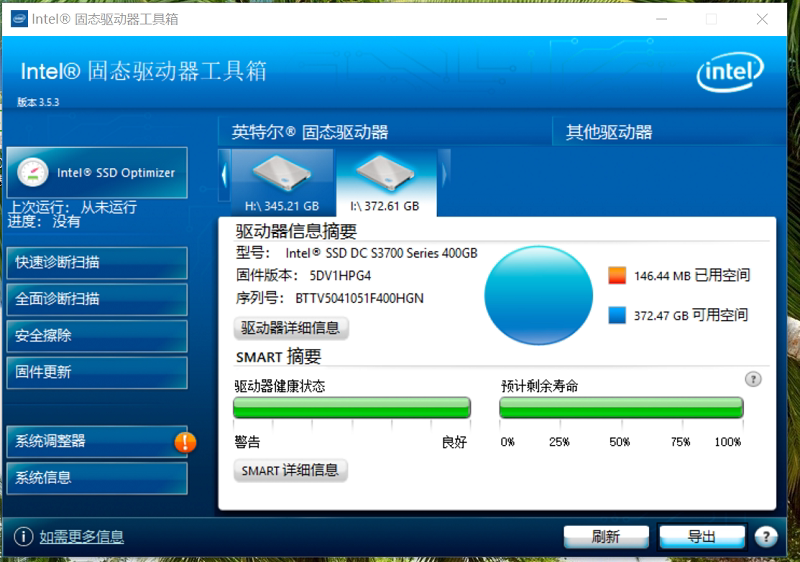Image resolution: width=800 pixels, height=562 pixels.
Task: Click left arrow of the drive list
Action: click(224, 175)
